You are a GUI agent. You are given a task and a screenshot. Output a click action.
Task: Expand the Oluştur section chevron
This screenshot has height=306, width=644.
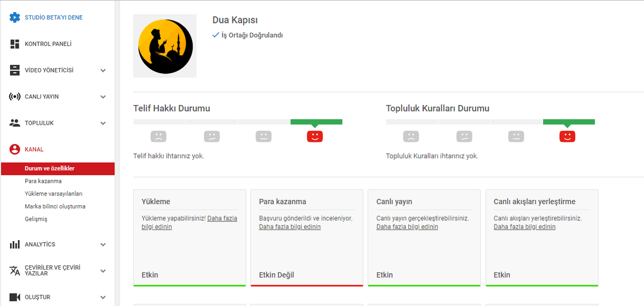pyautogui.click(x=103, y=297)
